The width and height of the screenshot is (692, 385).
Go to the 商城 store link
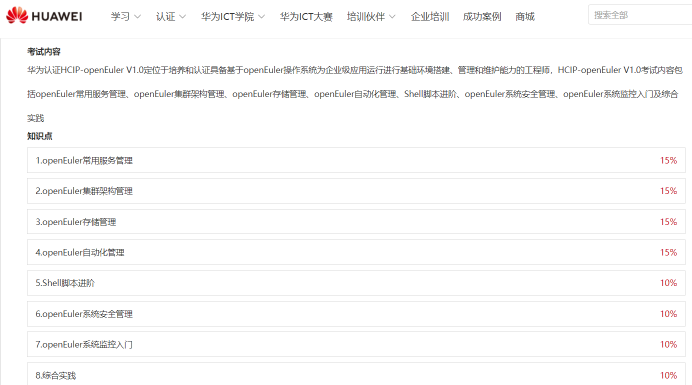[x=525, y=17]
